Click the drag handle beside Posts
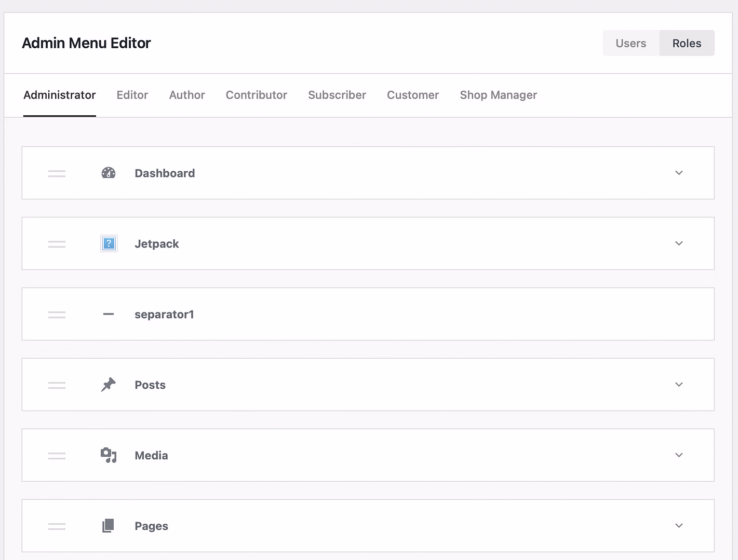This screenshot has width=738, height=560. [57, 385]
